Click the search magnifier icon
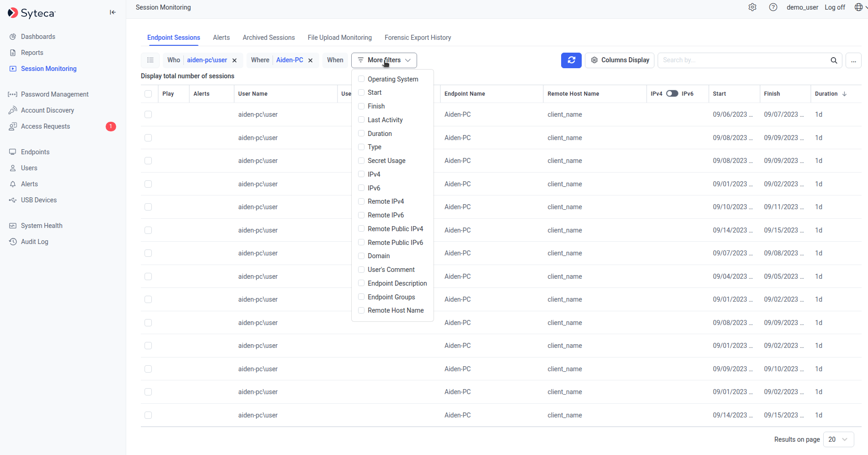The height and width of the screenshot is (455, 868). 834,60
